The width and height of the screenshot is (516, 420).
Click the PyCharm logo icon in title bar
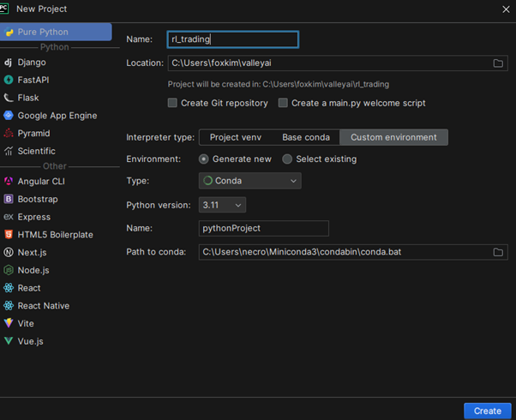[x=4, y=9]
